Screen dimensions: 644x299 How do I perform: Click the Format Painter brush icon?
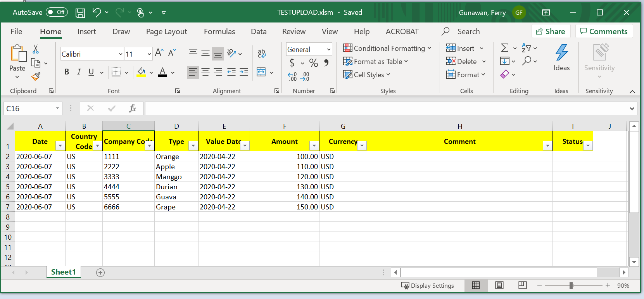[x=36, y=76]
